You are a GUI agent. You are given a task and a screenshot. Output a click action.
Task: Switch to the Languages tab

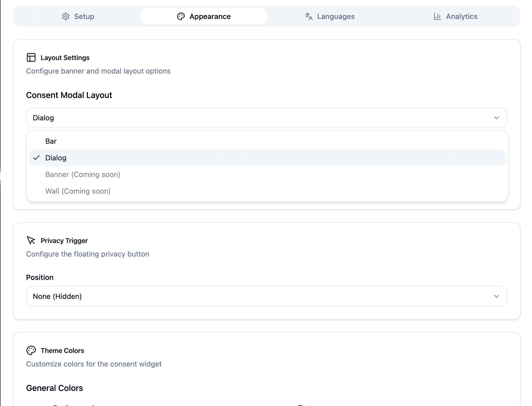pyautogui.click(x=330, y=16)
